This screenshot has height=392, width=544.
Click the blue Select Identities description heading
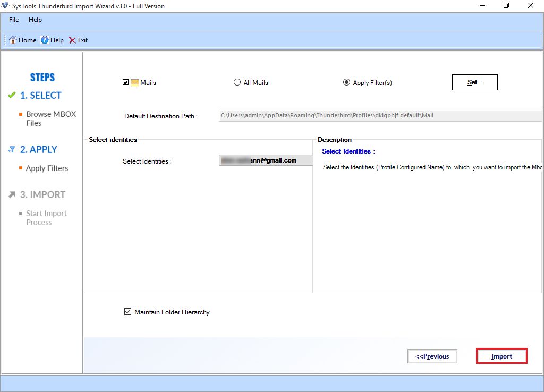point(348,151)
